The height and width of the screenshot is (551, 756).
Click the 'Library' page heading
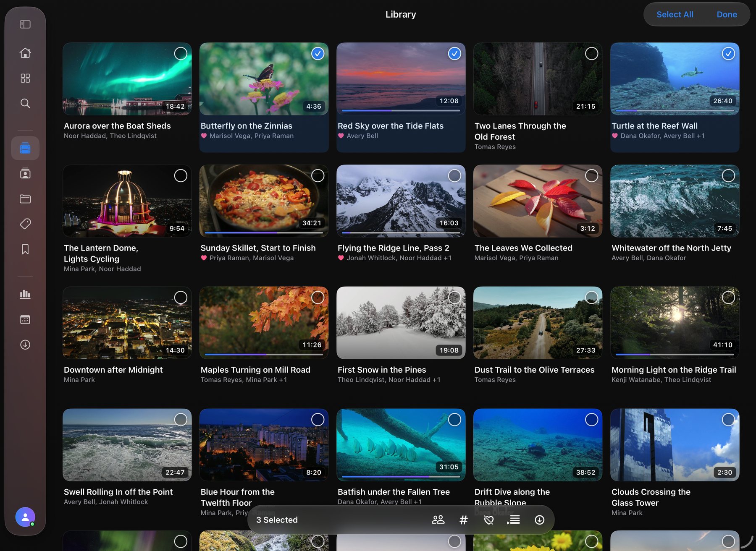(401, 14)
